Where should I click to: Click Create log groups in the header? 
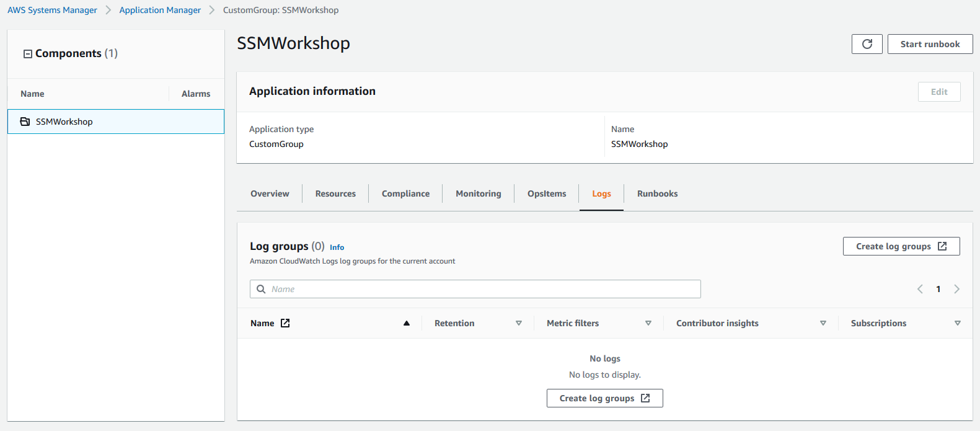901,246
